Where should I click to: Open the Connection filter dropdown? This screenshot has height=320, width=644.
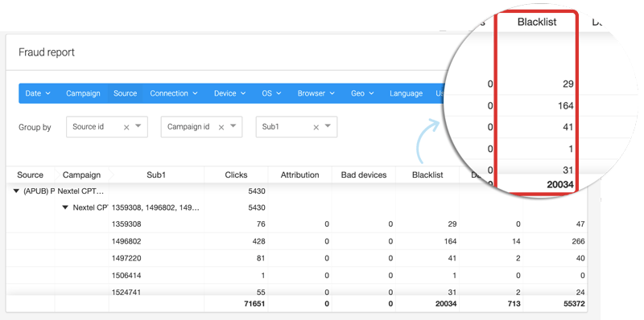(x=174, y=93)
